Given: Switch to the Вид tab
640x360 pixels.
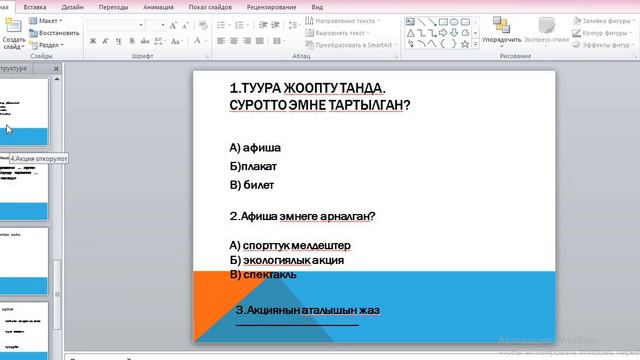Looking at the screenshot, I should point(317,7).
